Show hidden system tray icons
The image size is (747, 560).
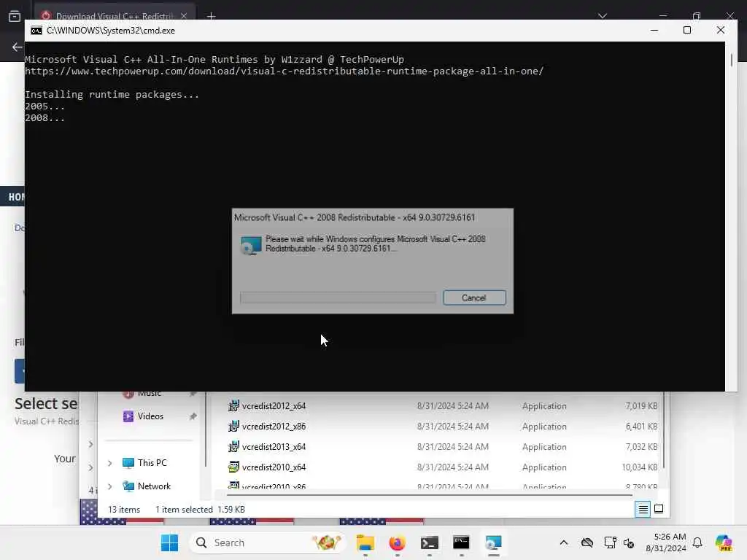pyautogui.click(x=564, y=542)
